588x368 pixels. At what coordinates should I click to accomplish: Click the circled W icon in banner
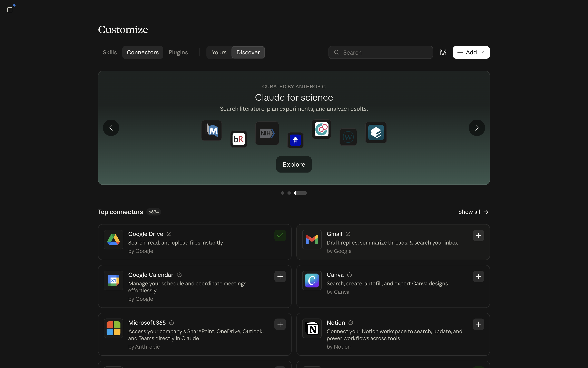click(x=348, y=137)
